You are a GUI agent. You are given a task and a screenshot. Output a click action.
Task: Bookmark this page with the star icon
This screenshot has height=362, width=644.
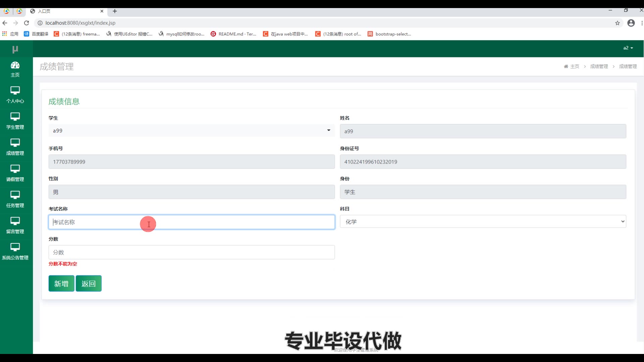[618, 23]
